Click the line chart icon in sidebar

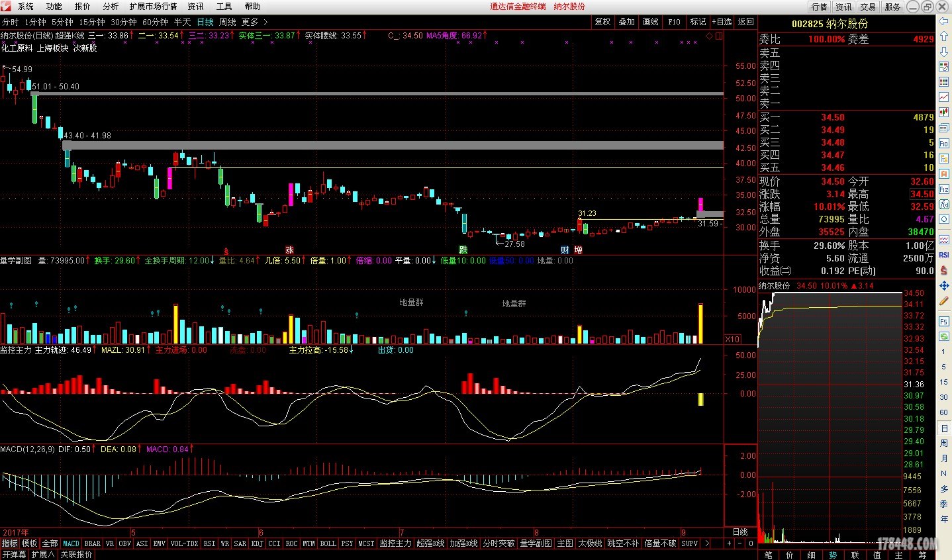944,97
